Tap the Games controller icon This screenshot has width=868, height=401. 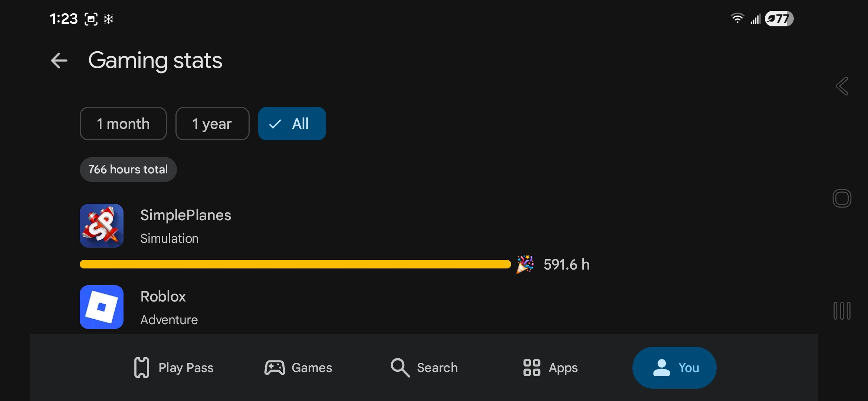coord(274,368)
